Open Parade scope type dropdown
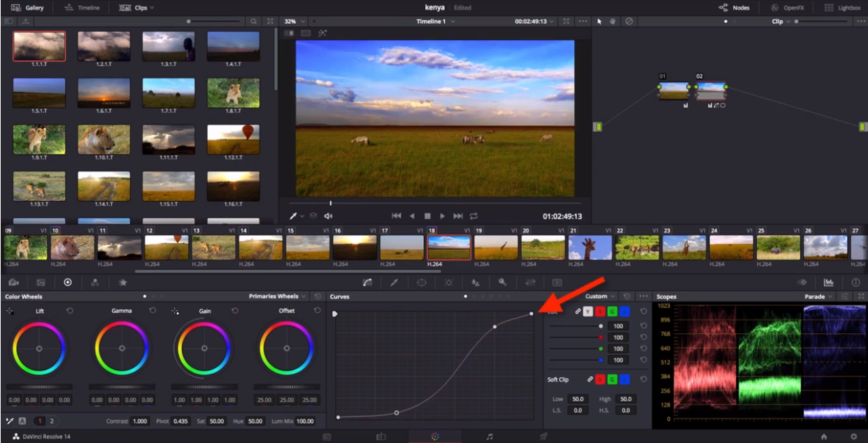Viewport: 868px width, 443px height. (x=819, y=297)
